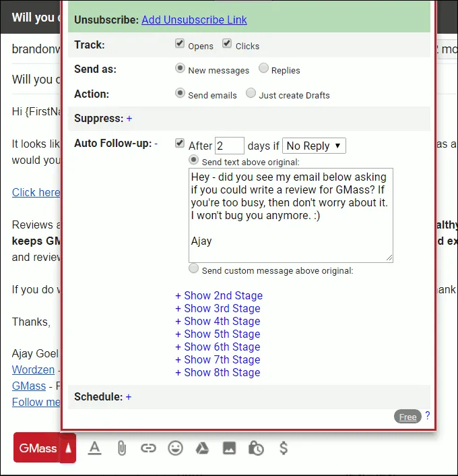This screenshot has width=458, height=476.
Task: Click the red GMass send button
Action: [36, 448]
